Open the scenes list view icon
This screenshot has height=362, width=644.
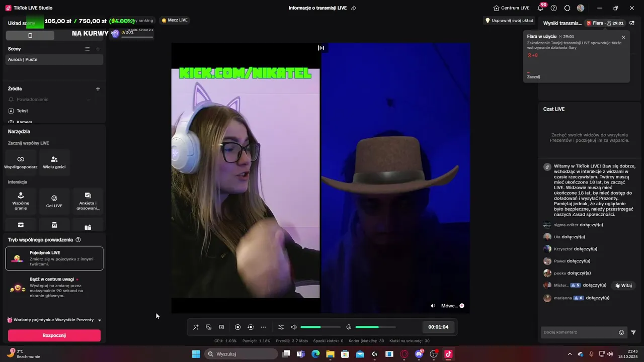[x=87, y=49]
